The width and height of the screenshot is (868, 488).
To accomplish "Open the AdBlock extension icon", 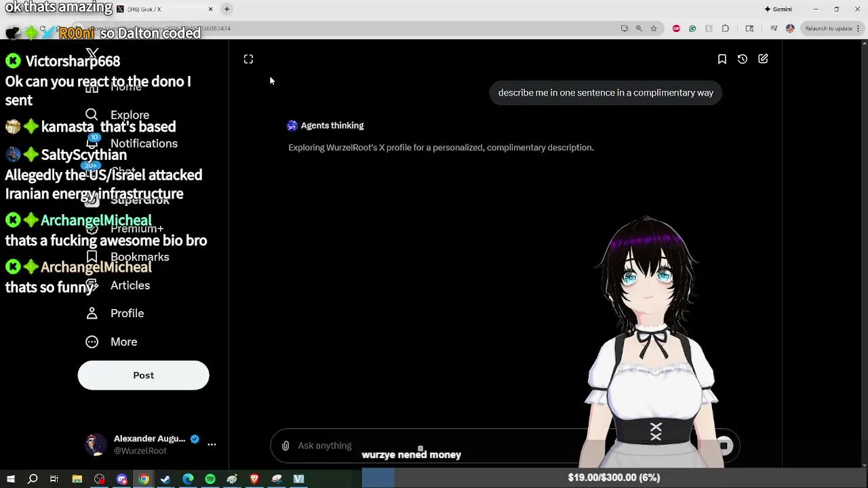I will pyautogui.click(x=676, y=28).
